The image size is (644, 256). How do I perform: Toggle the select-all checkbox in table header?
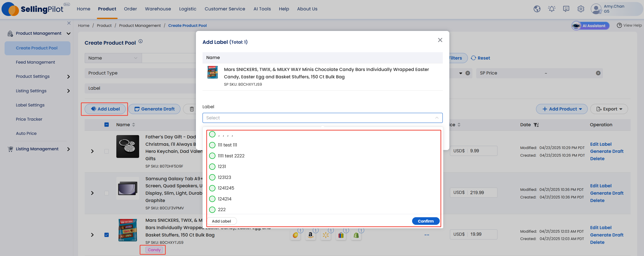tap(106, 124)
